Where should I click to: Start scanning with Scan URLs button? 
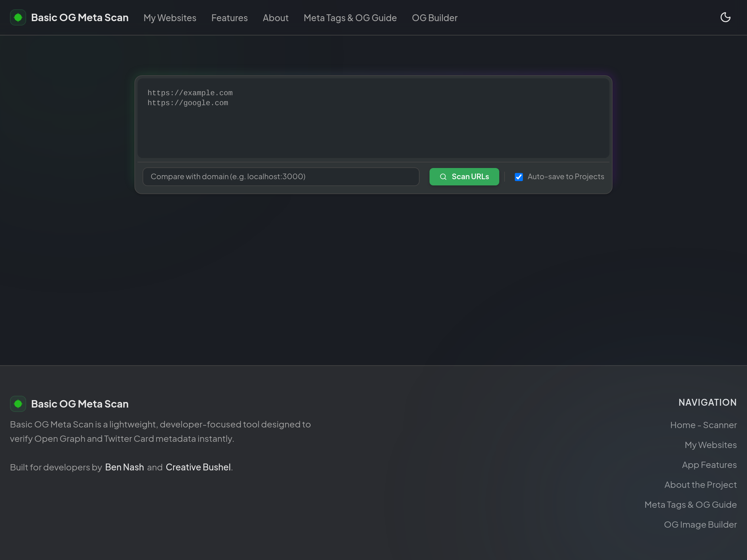coord(464,176)
